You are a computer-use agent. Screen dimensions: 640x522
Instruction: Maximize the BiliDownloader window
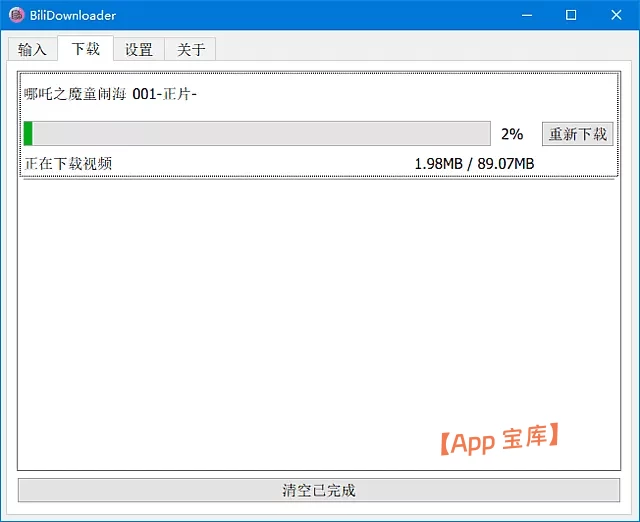pos(571,15)
